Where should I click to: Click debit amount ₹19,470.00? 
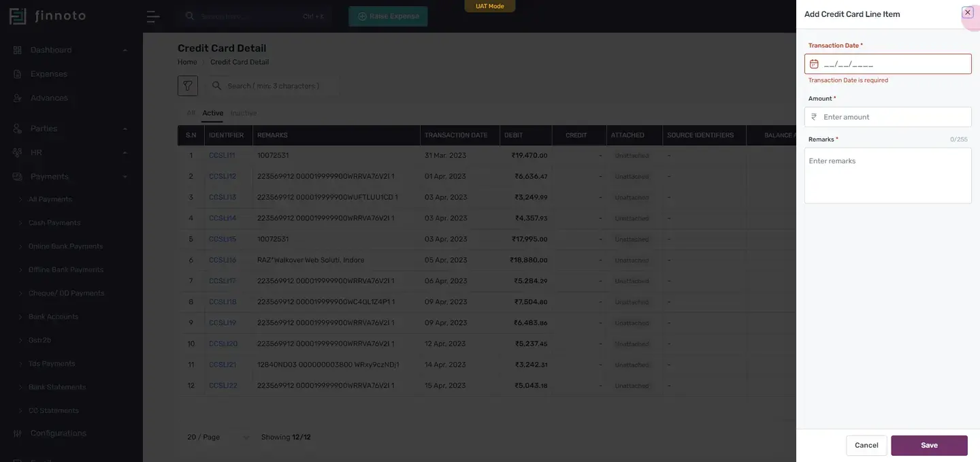[529, 156]
